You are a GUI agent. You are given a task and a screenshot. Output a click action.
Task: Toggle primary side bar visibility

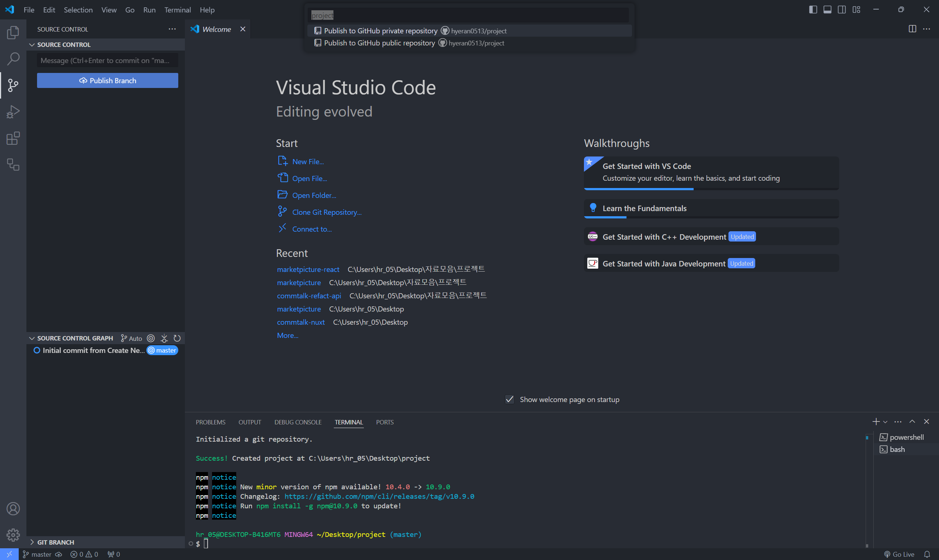coord(813,10)
